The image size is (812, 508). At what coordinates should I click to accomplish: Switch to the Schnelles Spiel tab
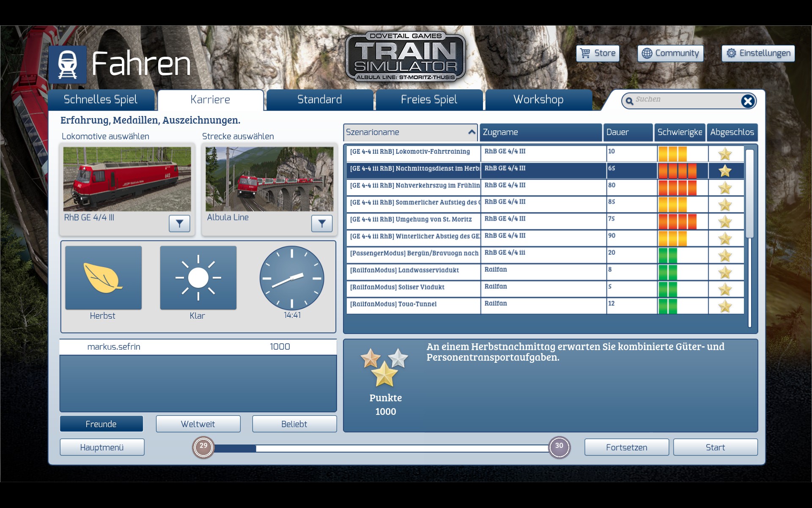point(101,100)
